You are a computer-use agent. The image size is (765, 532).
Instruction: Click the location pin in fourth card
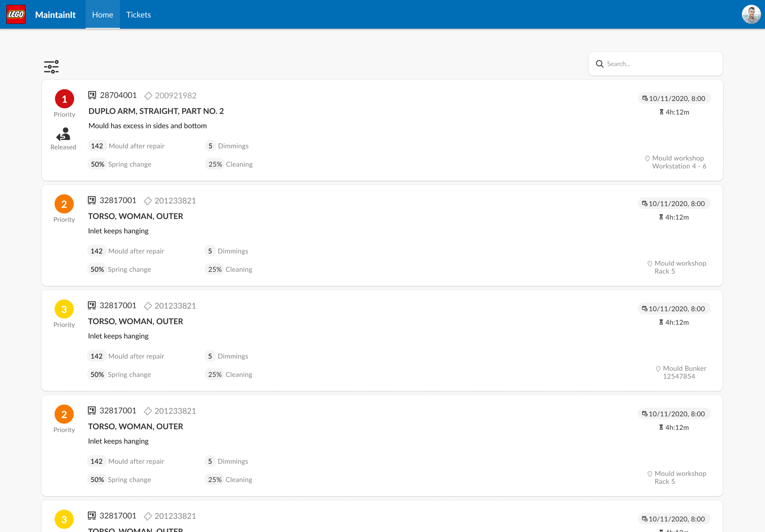click(650, 474)
